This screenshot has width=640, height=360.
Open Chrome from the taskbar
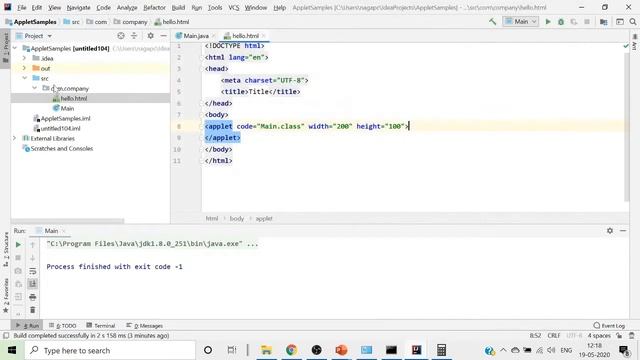[291, 350]
